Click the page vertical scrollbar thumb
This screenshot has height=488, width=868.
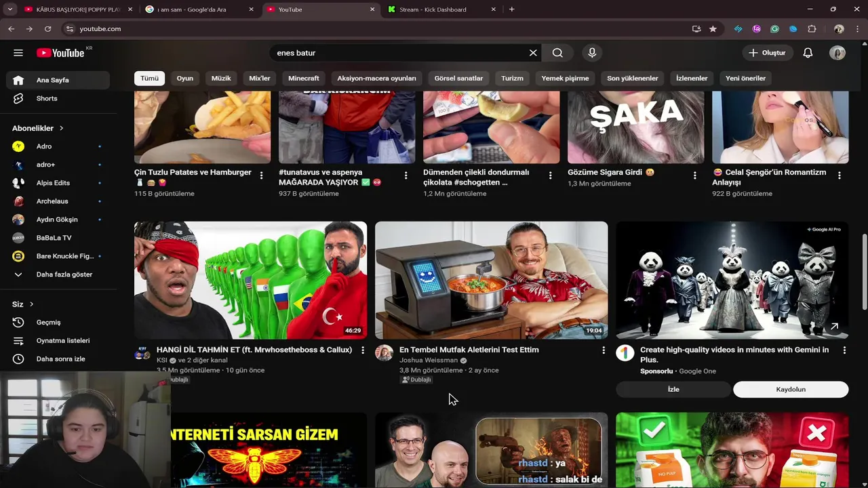[x=864, y=273]
